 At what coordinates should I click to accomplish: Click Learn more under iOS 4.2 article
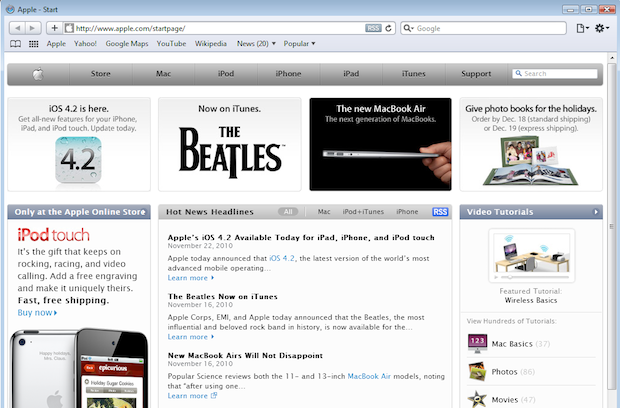tap(191, 278)
